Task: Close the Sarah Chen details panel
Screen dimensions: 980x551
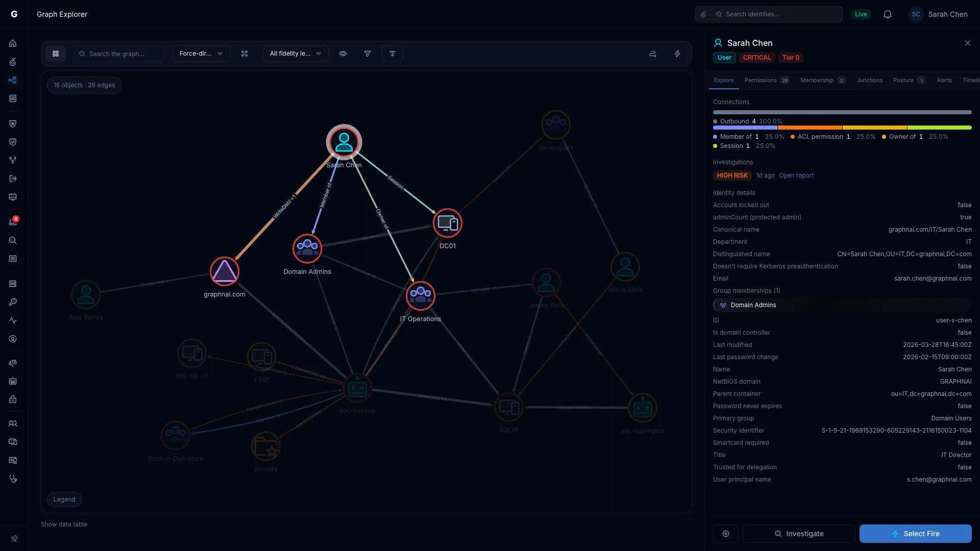Action: pos(967,43)
